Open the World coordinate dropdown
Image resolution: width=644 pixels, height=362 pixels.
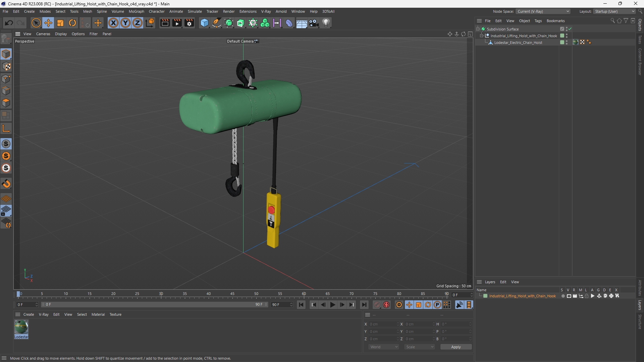pos(383,347)
